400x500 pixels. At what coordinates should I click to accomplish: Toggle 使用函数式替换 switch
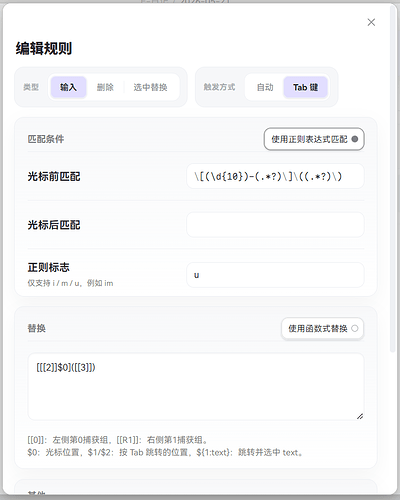pyautogui.click(x=322, y=329)
